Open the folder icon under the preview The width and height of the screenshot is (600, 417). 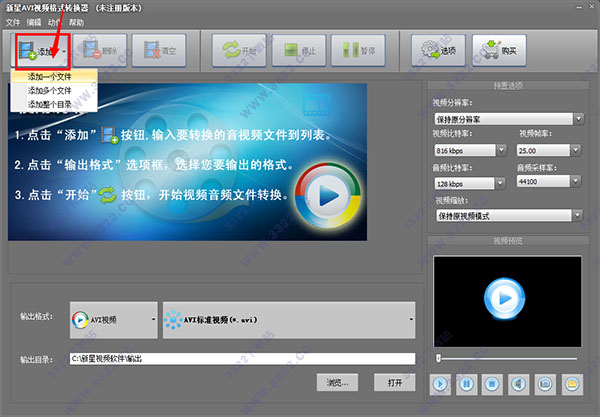click(571, 383)
